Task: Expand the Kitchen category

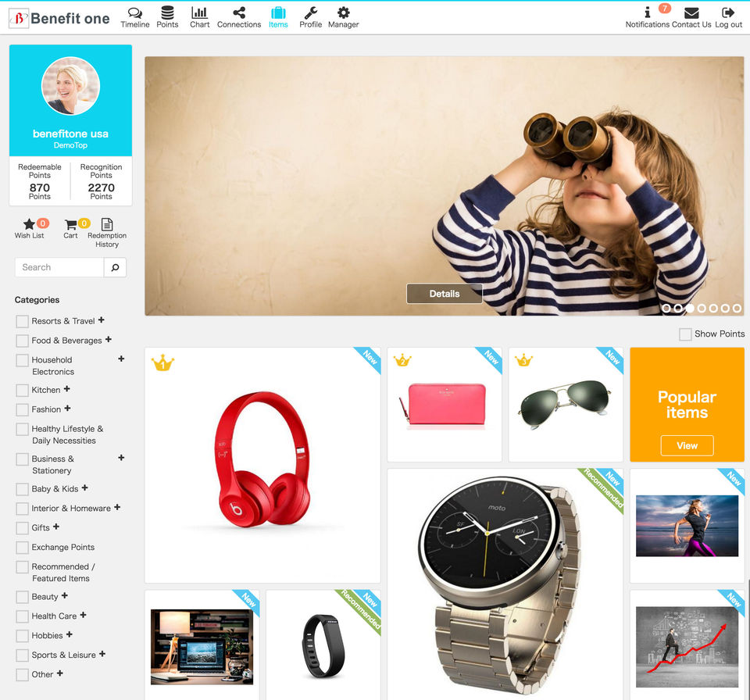Action: 67,389
